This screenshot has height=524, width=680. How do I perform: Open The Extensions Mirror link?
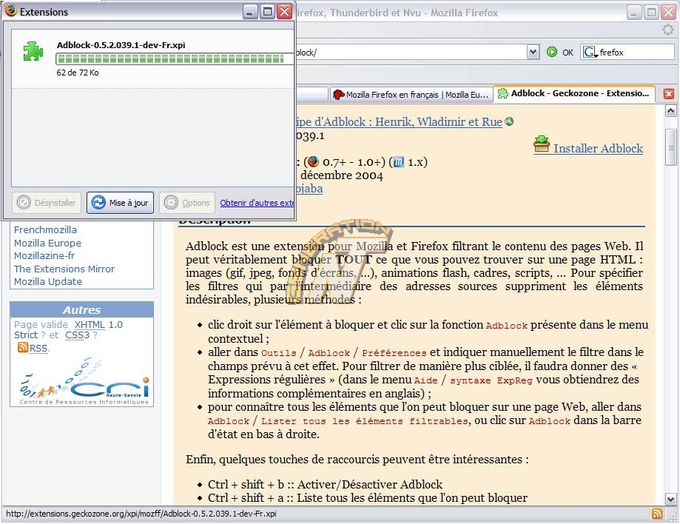pos(64,269)
